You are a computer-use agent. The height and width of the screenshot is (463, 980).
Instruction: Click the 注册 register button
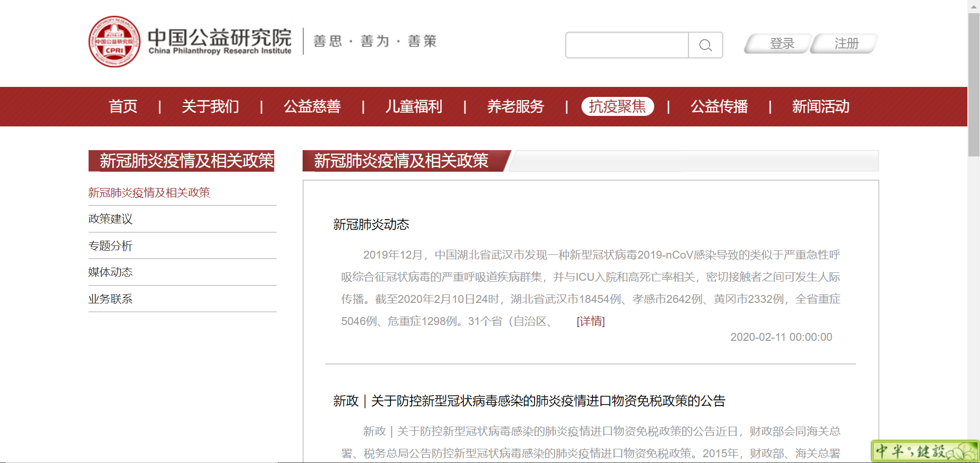pyautogui.click(x=844, y=44)
